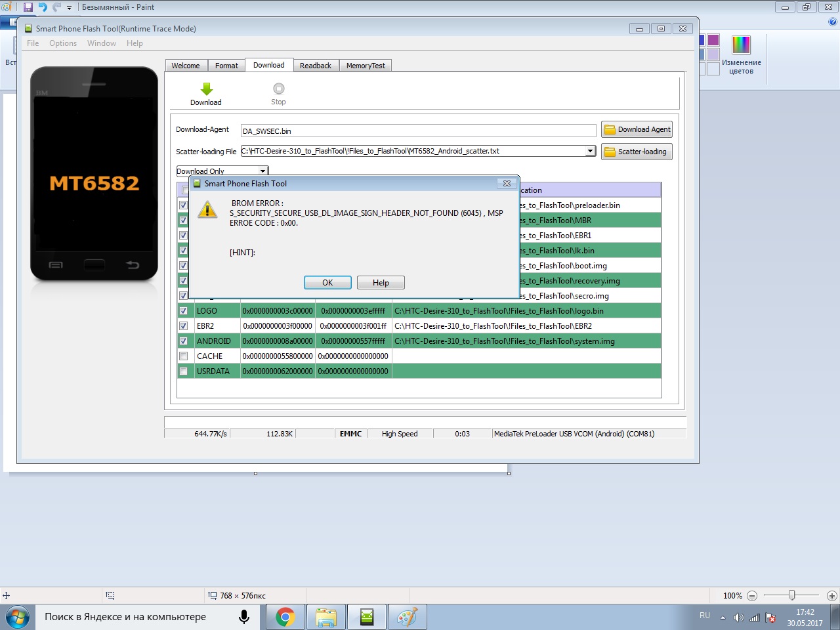The image size is (840, 630).
Task: Click the Download Agent browse button
Action: click(637, 129)
